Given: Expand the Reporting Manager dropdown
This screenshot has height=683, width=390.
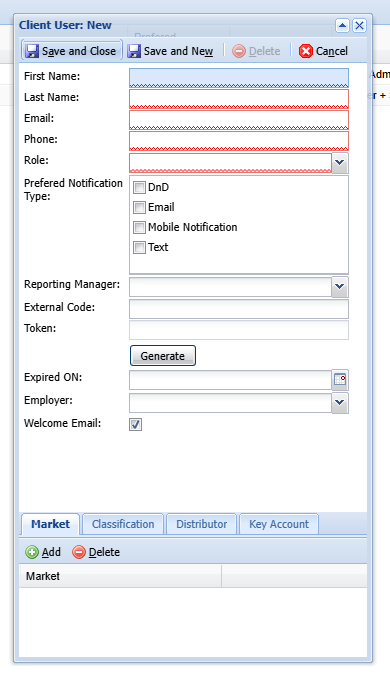Looking at the screenshot, I should pos(340,287).
